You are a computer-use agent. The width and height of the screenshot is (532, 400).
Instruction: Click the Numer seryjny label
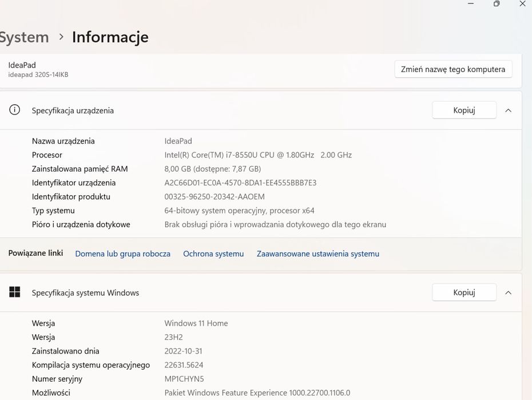(57, 379)
